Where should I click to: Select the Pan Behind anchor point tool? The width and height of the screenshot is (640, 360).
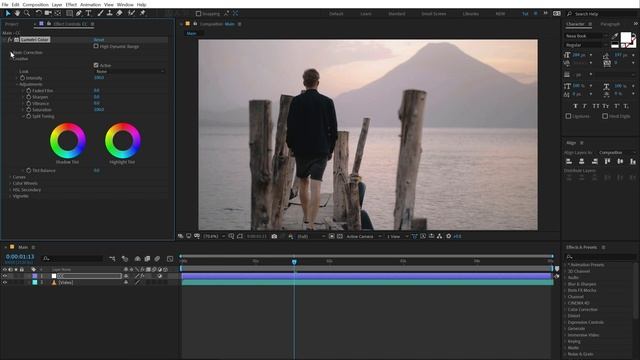pyautogui.click(x=58, y=13)
